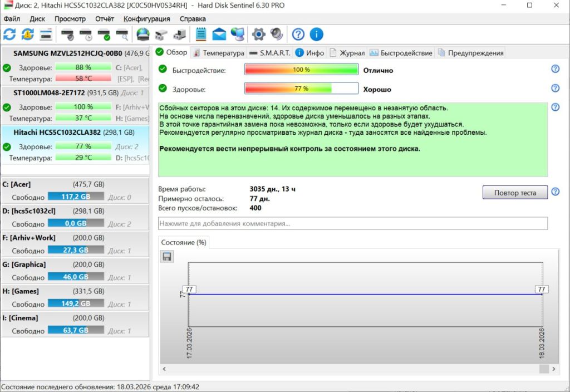Click the status bar last update text

[x=100, y=387]
